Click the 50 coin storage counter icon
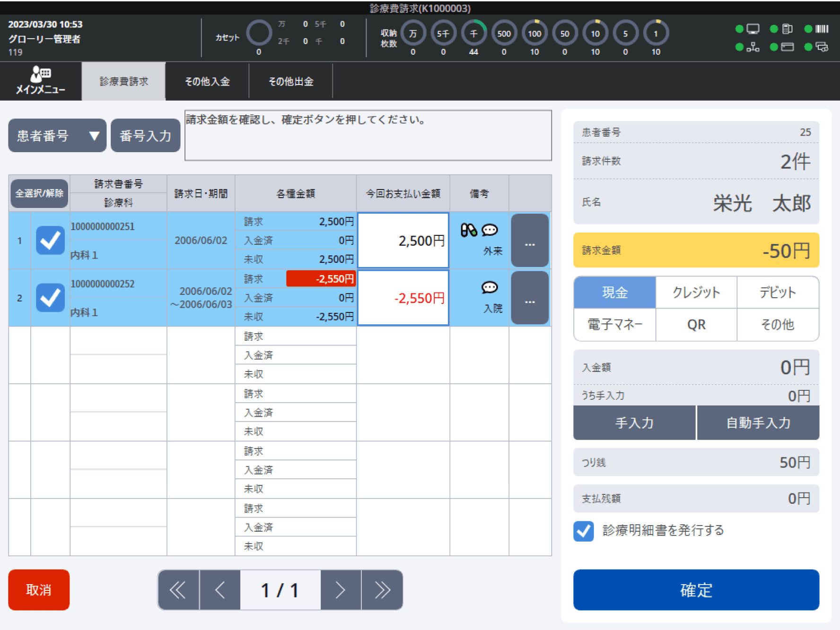 tap(565, 34)
